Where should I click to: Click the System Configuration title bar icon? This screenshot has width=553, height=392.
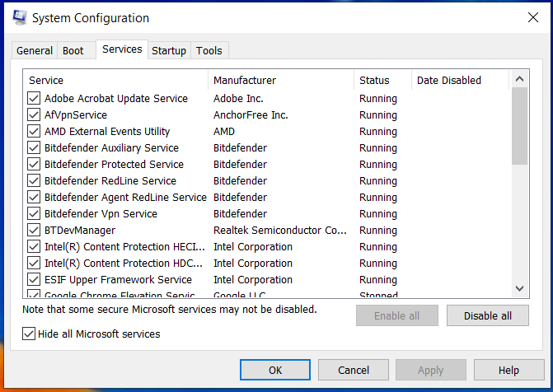click(x=20, y=17)
